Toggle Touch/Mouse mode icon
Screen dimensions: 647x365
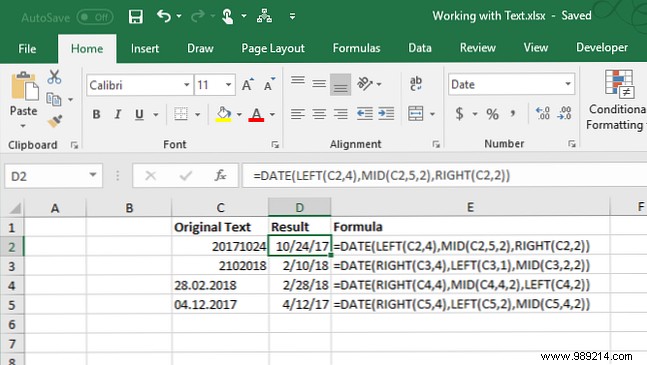tap(227, 16)
